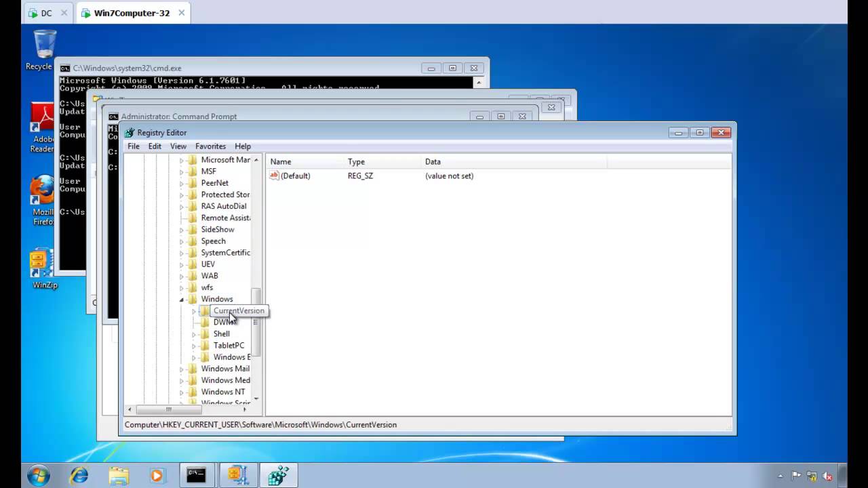Open the network icon in system tray
This screenshot has width=868, height=488.
[812, 476]
